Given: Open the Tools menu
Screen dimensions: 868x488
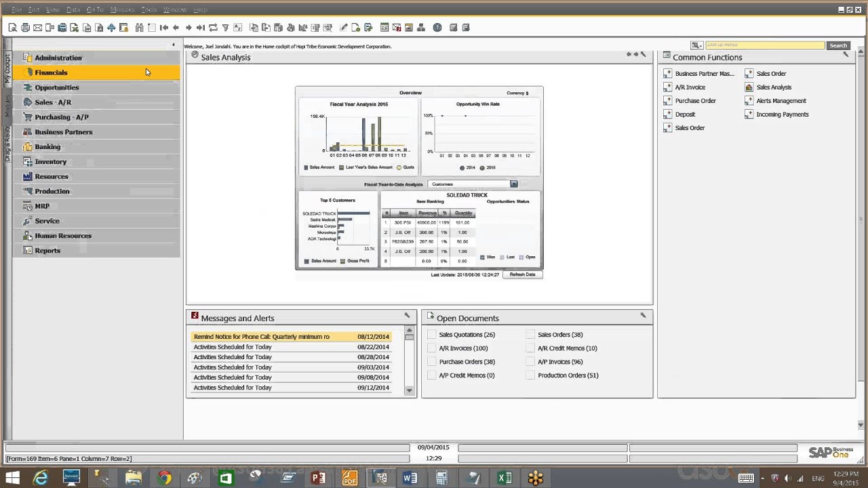Looking at the screenshot, I should (149, 9).
